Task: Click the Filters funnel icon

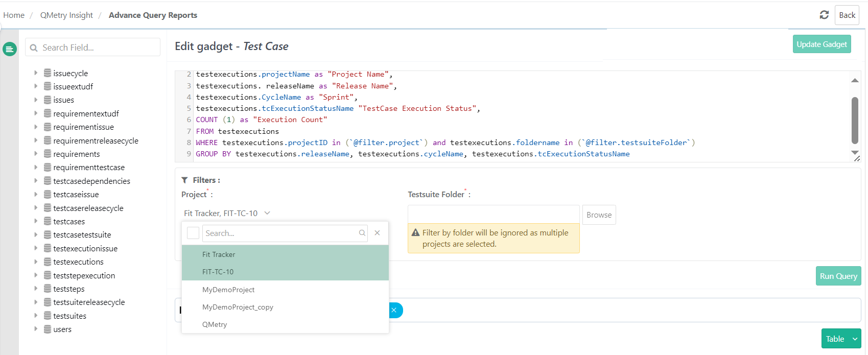Action: (184, 180)
